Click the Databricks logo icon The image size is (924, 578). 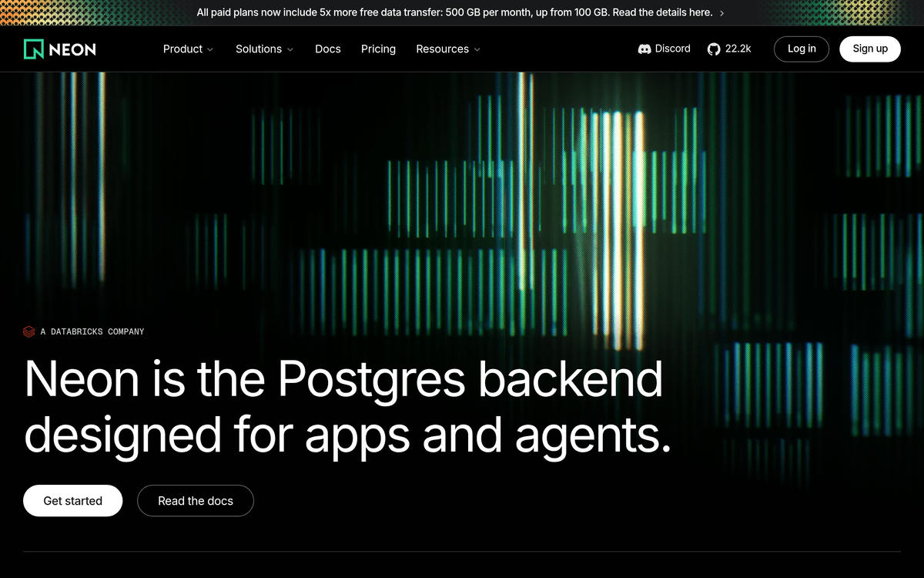(x=29, y=331)
